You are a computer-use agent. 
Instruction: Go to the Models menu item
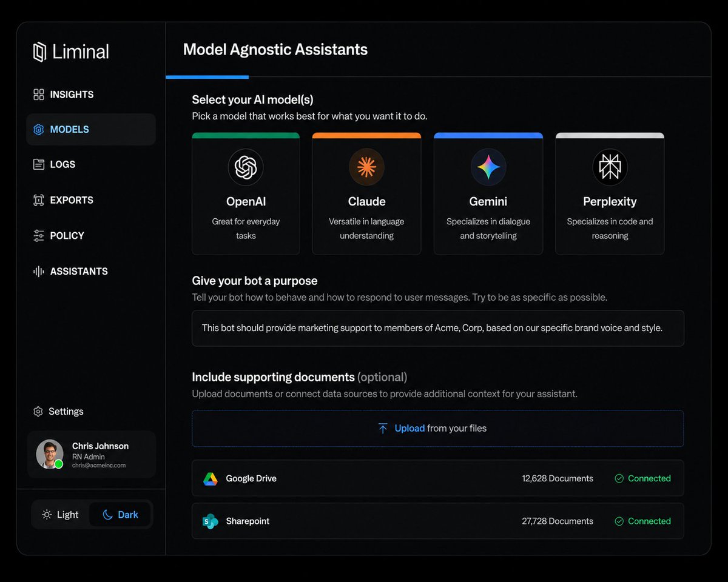91,130
